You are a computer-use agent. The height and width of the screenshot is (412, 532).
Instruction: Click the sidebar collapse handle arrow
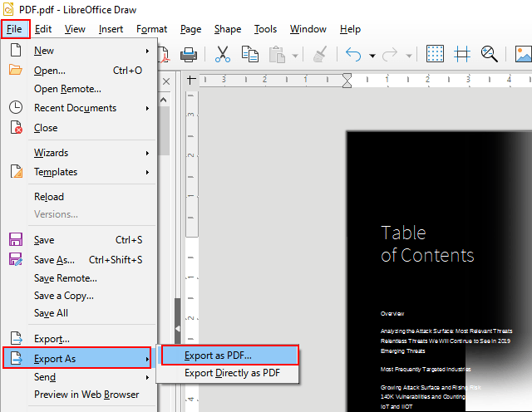pos(178,328)
